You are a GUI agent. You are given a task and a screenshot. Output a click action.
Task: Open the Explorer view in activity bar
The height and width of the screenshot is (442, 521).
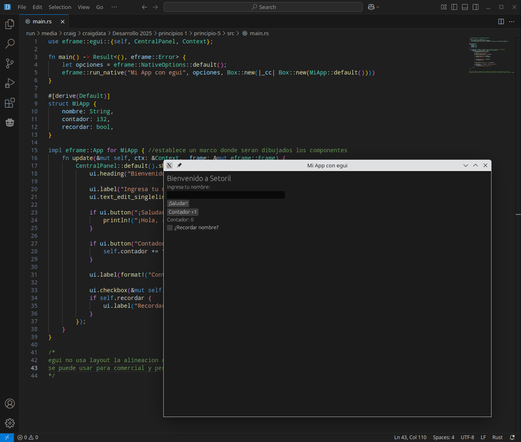[10, 24]
